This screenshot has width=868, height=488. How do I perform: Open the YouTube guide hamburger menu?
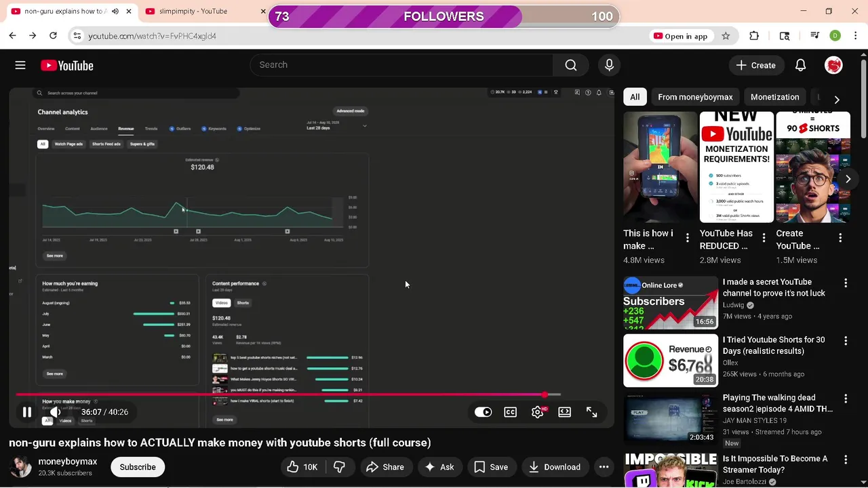[x=20, y=65]
